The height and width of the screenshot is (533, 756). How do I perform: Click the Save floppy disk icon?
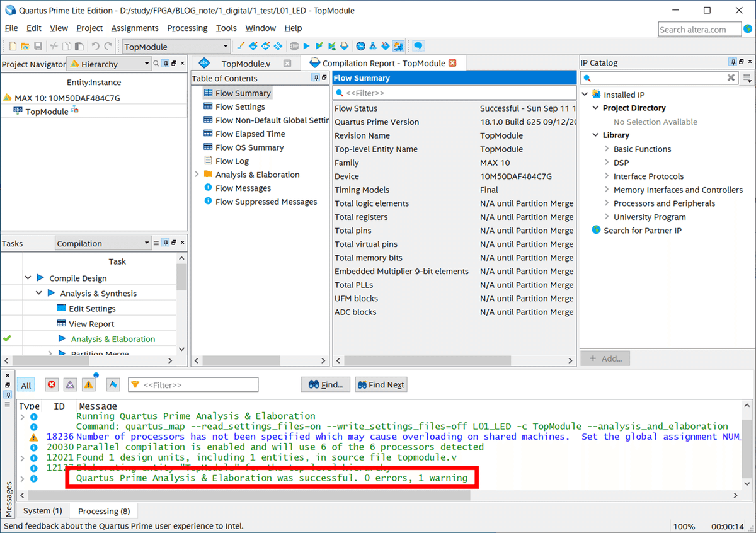[x=38, y=46]
